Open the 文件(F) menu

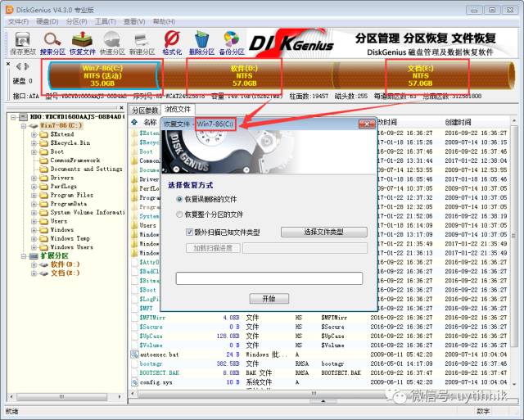(x=18, y=22)
